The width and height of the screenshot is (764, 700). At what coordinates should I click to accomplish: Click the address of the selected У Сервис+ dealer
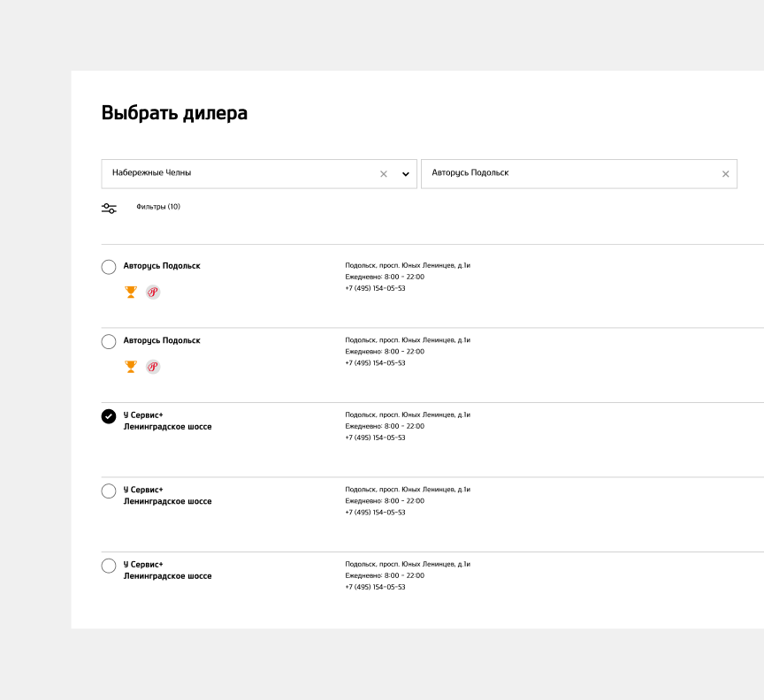tap(408, 415)
